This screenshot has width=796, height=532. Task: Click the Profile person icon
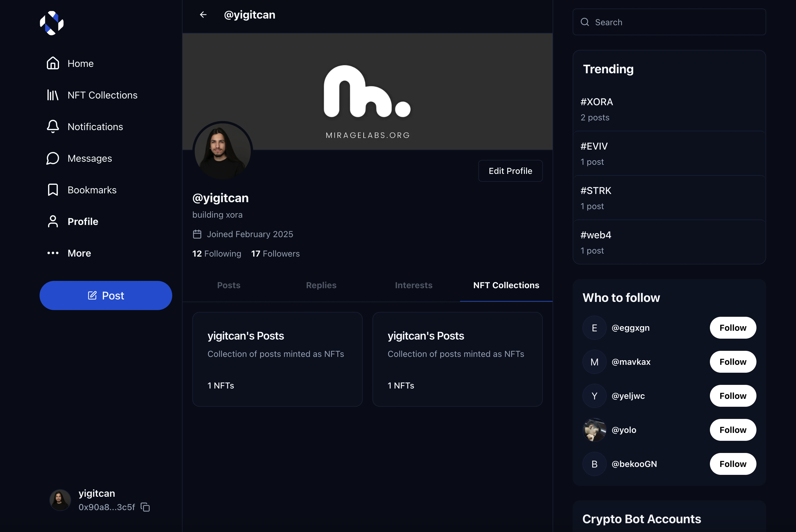tap(53, 221)
